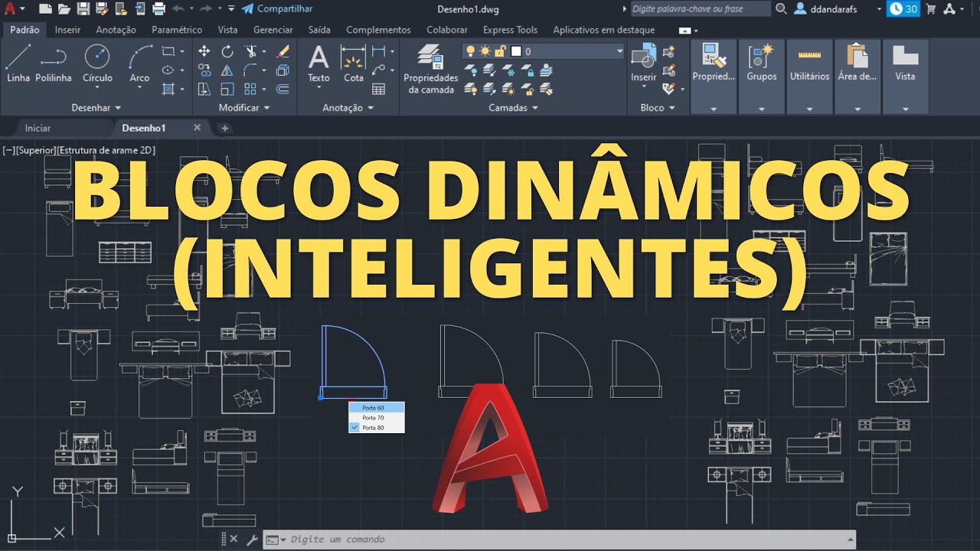Image resolution: width=980 pixels, height=551 pixels.
Task: Click the Save icon in quick access toolbar
Action: pos(83,8)
